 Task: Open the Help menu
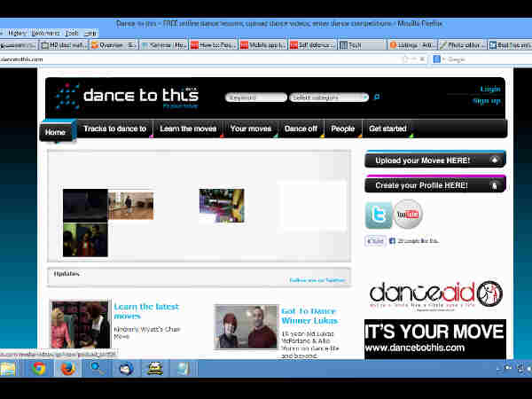pos(90,34)
